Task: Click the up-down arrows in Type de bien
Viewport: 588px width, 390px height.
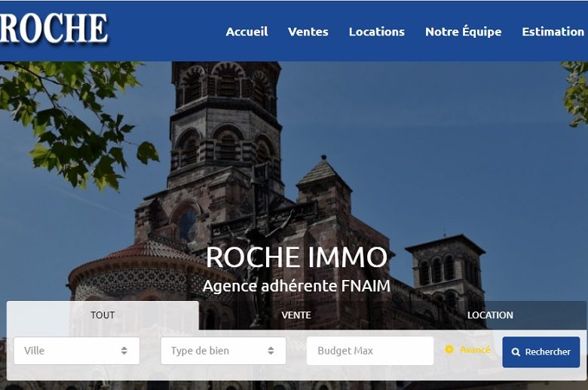Action: [x=271, y=351]
